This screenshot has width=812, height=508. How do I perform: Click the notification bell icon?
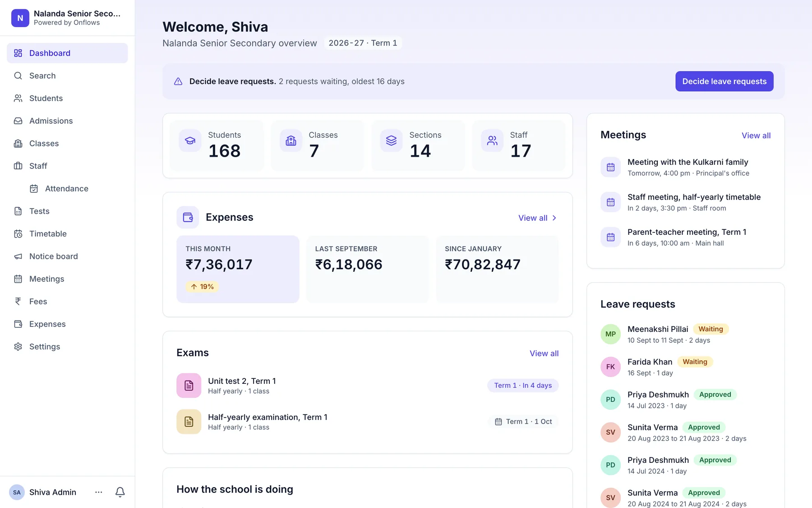pyautogui.click(x=120, y=492)
